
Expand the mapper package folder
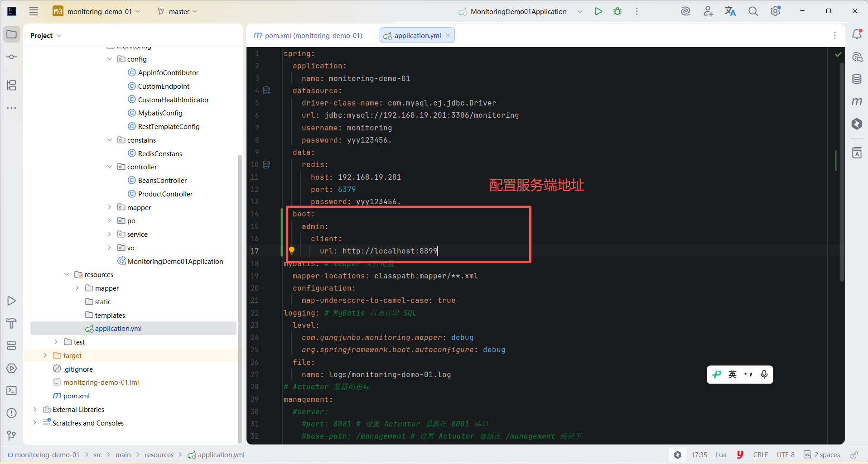click(110, 207)
